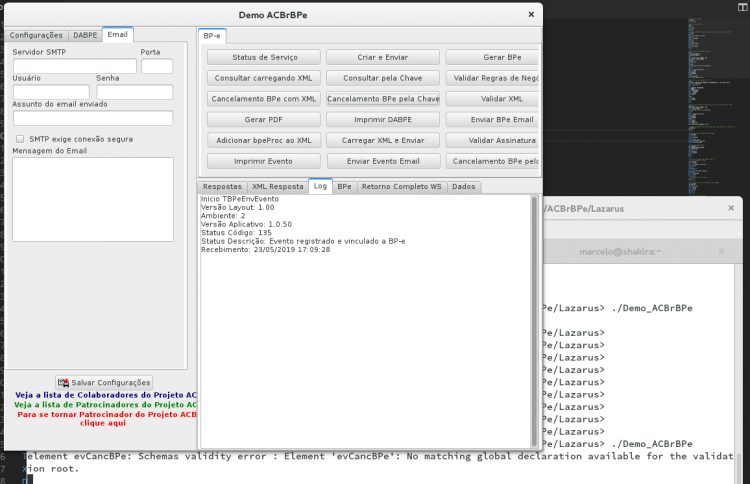Viewport: 750px width, 484px height.
Task: Open the Respostas tab
Action: tap(222, 187)
